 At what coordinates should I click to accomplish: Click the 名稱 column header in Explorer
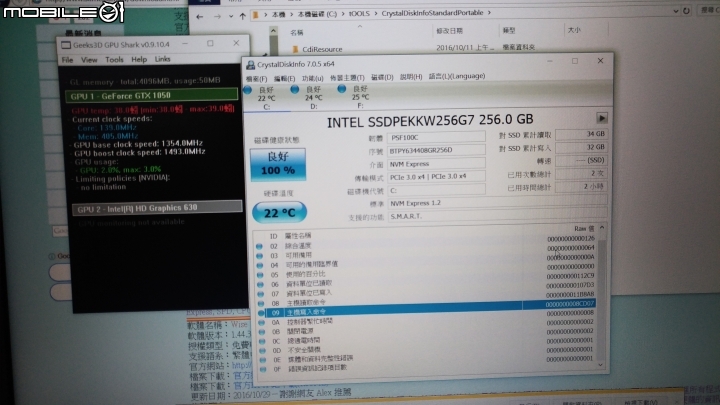coord(297,33)
